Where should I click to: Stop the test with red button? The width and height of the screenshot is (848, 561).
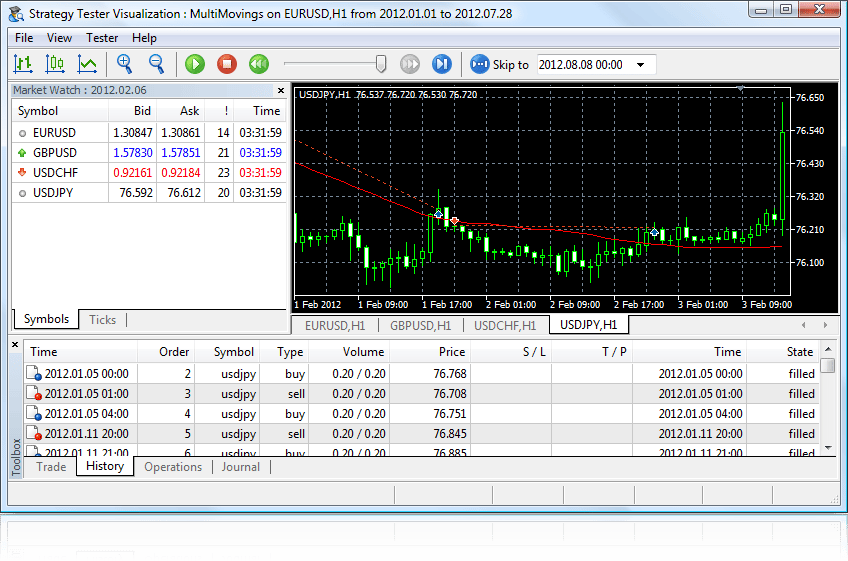pyautogui.click(x=227, y=64)
